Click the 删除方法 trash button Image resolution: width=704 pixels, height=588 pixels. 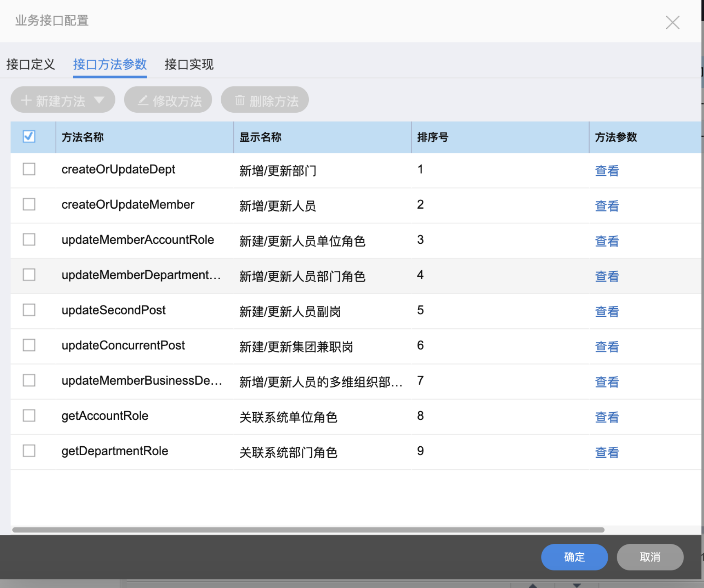[x=265, y=100]
